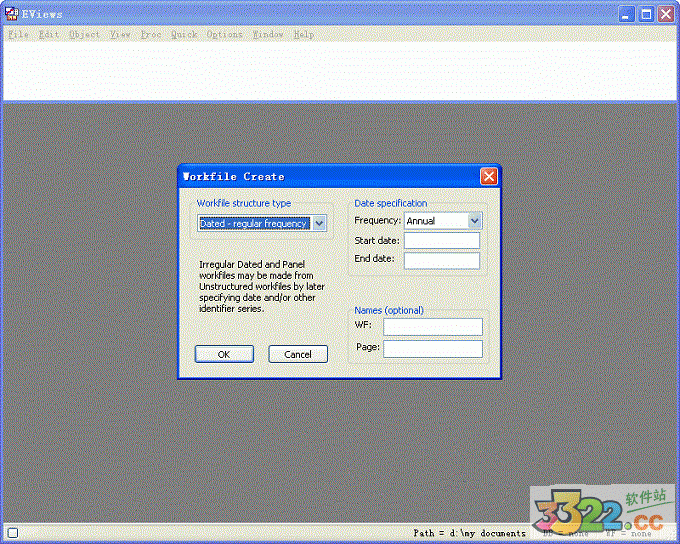
Task: Click the Cancel button
Action: (298, 354)
